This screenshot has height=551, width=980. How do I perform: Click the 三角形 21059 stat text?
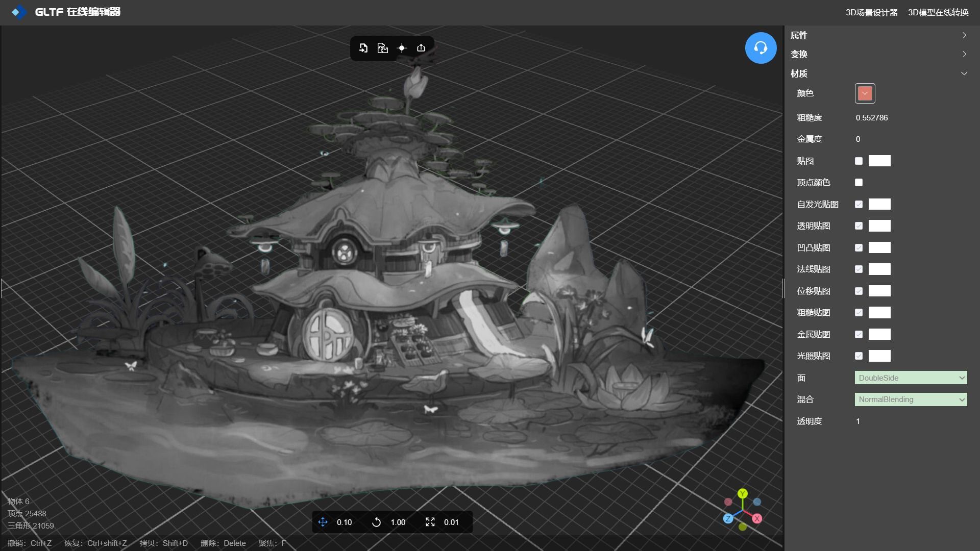click(31, 526)
